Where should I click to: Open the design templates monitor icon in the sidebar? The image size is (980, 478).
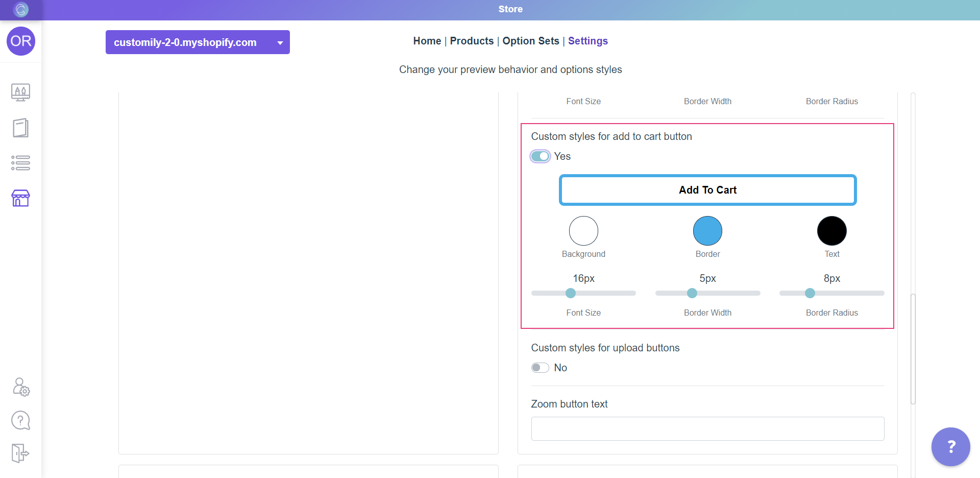click(x=21, y=92)
